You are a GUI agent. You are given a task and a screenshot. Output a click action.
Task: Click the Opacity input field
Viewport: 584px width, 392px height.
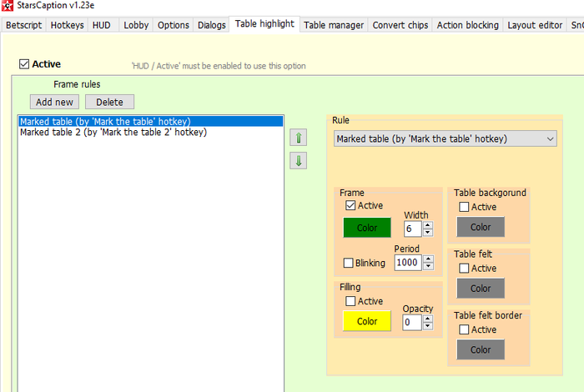[413, 323]
